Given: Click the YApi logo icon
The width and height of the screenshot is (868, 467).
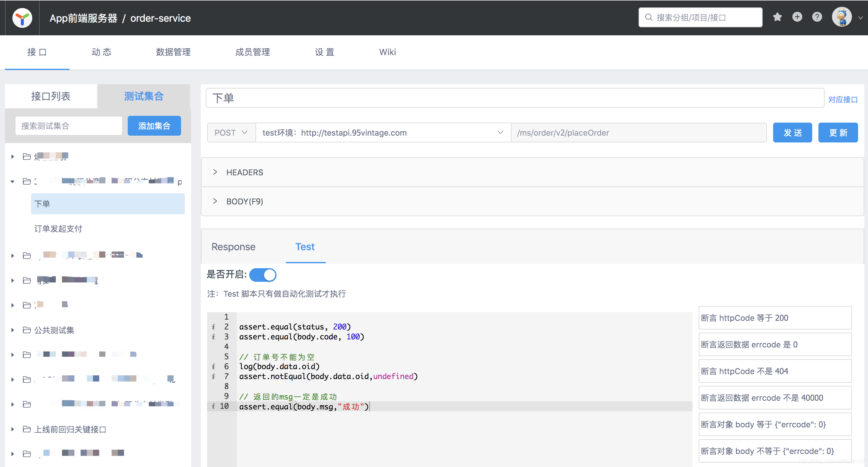Looking at the screenshot, I should [22, 18].
